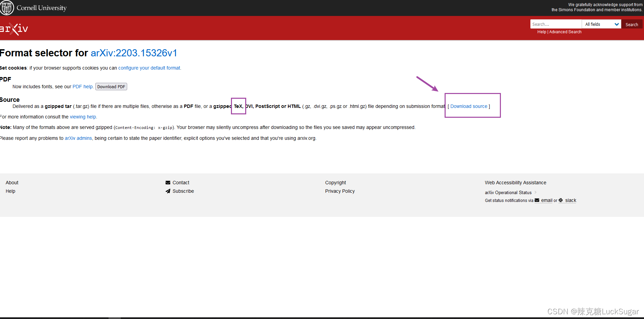Image resolution: width=644 pixels, height=319 pixels.
Task: Click the Subscribe footer link
Action: pyautogui.click(x=183, y=191)
